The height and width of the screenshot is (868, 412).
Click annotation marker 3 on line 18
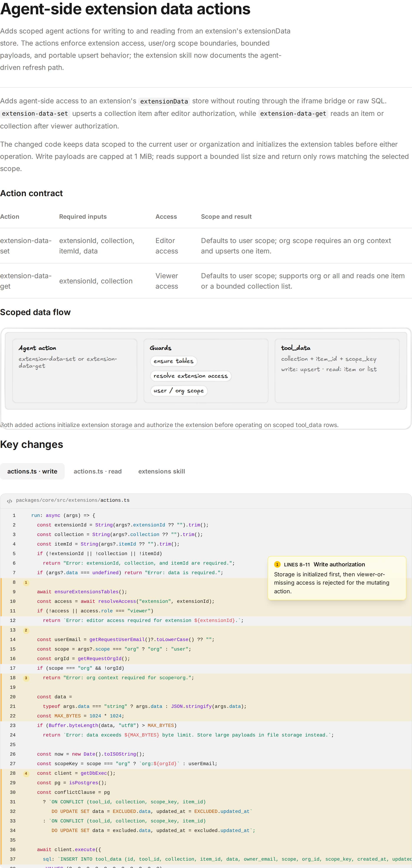pyautogui.click(x=26, y=678)
